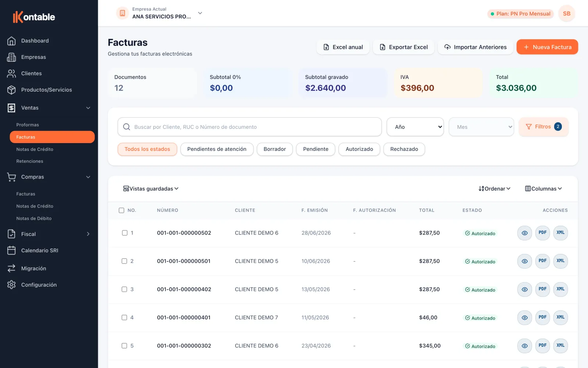Open the Ordenar dropdown

495,189
